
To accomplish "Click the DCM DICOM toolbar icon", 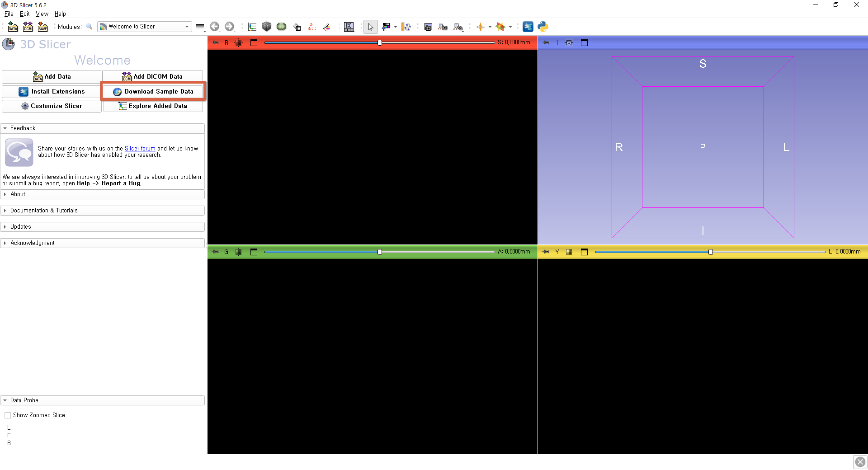I will click(x=28, y=27).
